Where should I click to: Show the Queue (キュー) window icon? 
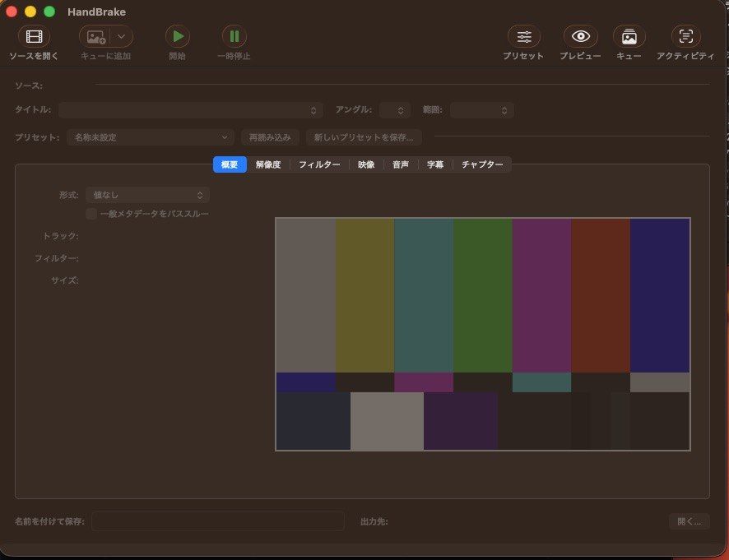[x=629, y=36]
